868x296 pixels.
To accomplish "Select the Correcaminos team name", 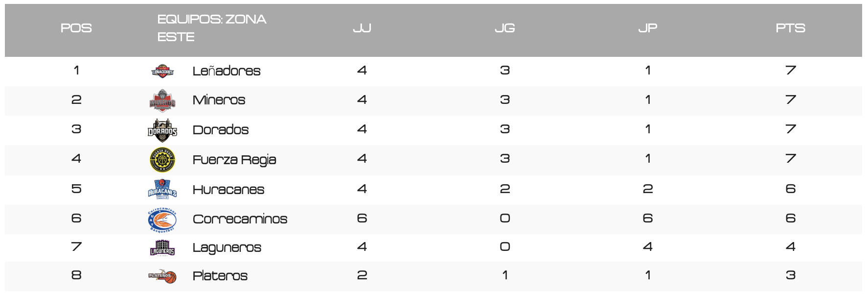I will pyautogui.click(x=240, y=219).
